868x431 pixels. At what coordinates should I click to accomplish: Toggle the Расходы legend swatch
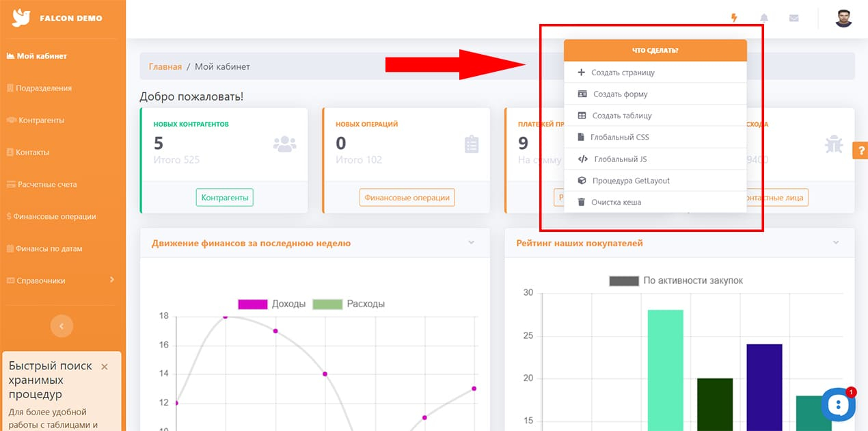click(327, 304)
